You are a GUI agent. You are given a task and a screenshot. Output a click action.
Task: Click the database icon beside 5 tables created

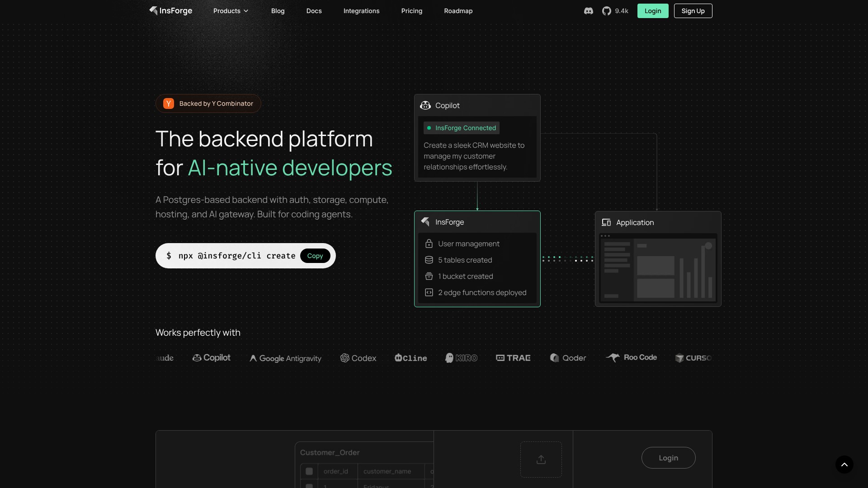pyautogui.click(x=429, y=260)
